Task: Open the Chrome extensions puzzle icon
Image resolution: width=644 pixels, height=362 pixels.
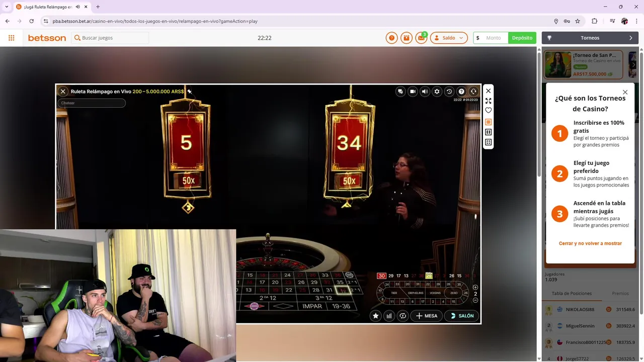Action: click(x=594, y=21)
